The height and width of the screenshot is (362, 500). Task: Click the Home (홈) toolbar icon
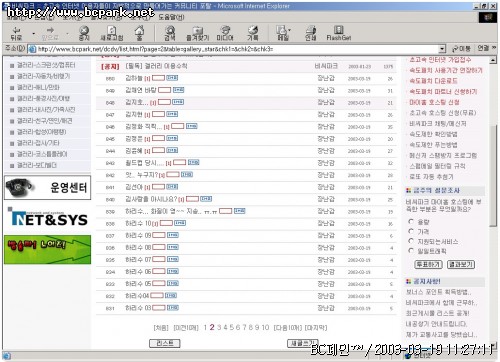[x=139, y=33]
